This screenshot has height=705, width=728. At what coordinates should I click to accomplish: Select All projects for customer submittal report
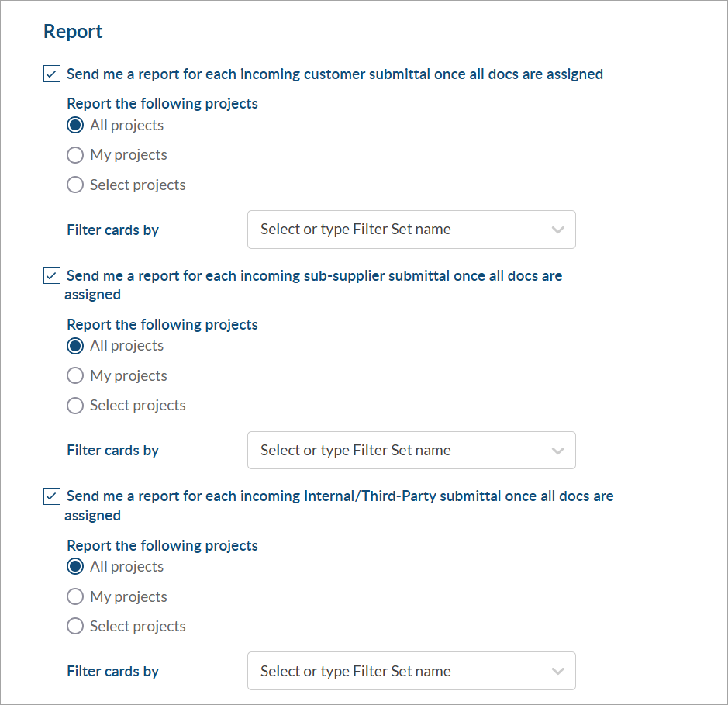[x=75, y=126]
